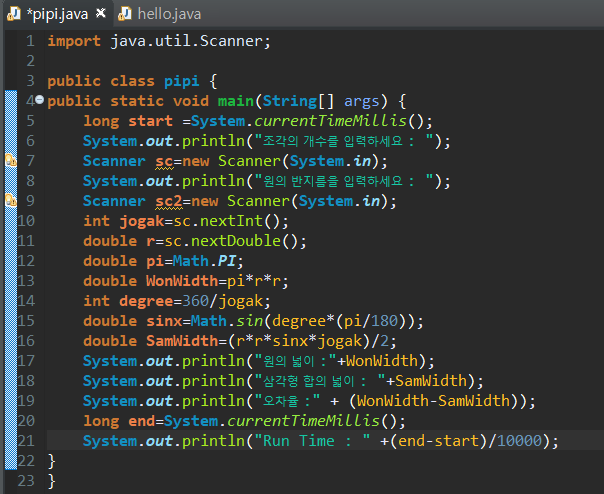
Task: Click println on line 8
Action: [213, 181]
